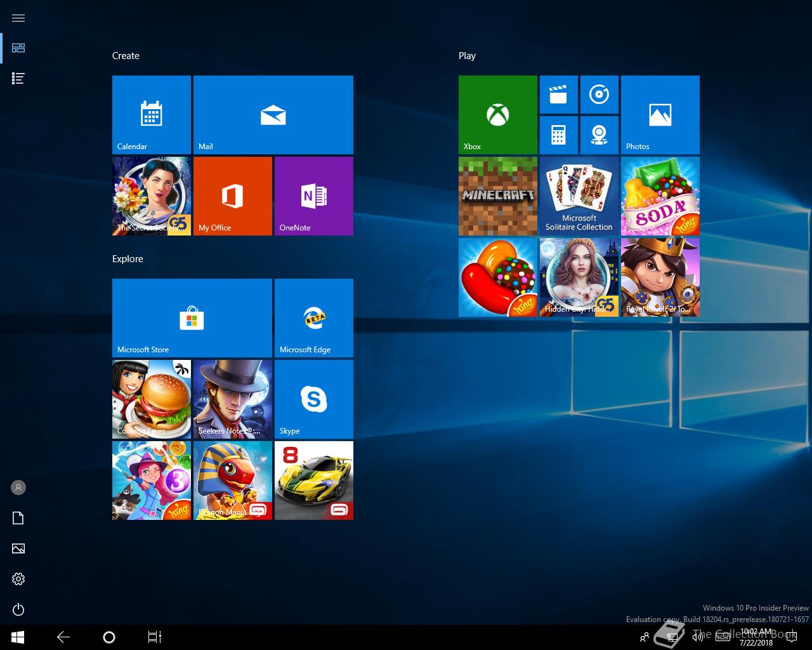The height and width of the screenshot is (650, 812).
Task: Open the Groove Music disc tile
Action: 599,95
